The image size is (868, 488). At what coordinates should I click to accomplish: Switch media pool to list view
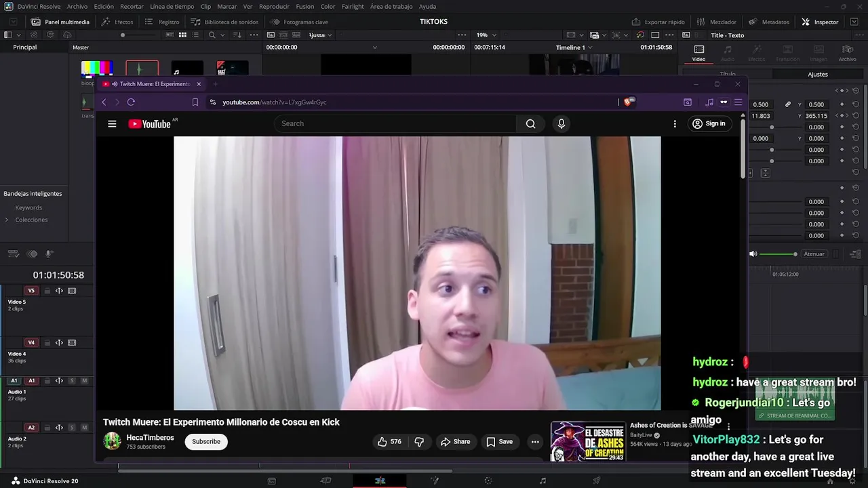[x=196, y=35]
